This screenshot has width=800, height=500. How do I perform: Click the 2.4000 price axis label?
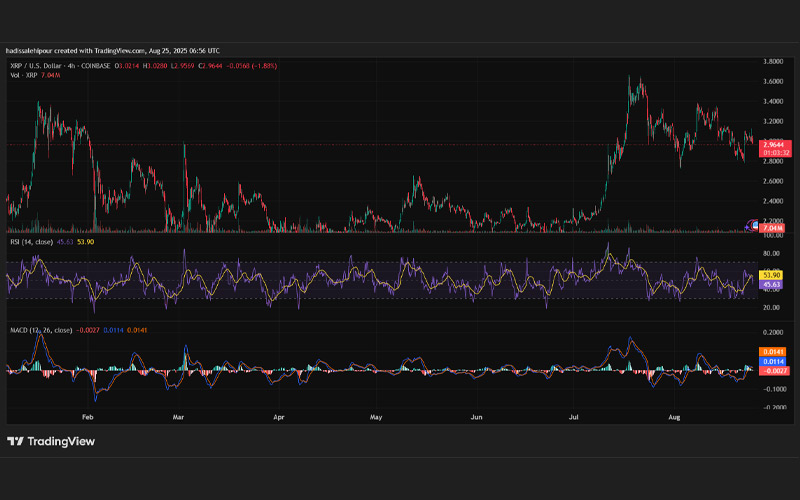pos(773,201)
